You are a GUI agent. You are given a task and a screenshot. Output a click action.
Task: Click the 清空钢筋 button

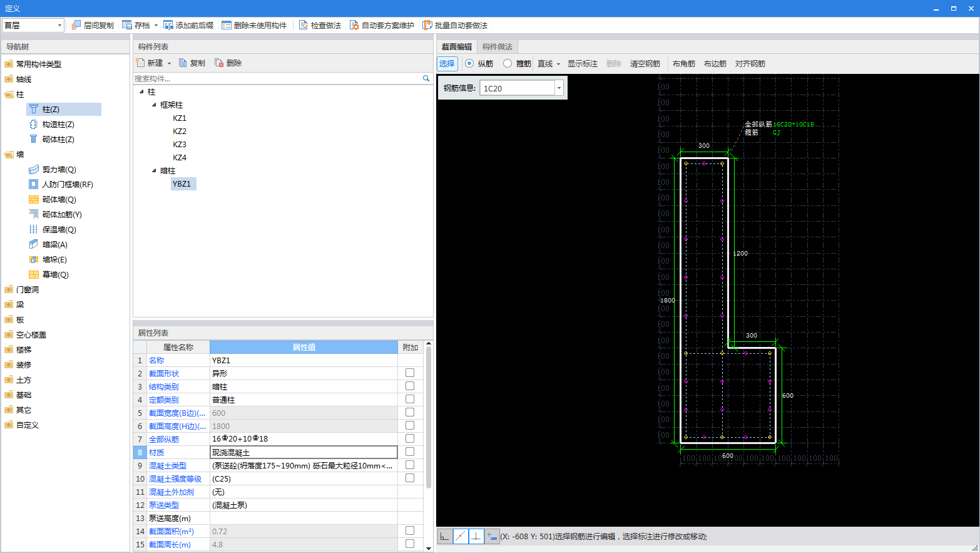645,64
